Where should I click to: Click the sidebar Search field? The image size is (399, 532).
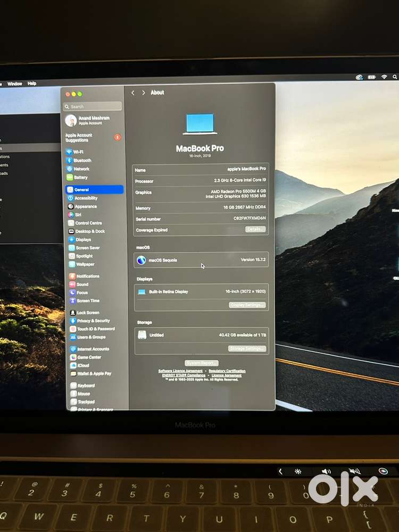pyautogui.click(x=94, y=106)
